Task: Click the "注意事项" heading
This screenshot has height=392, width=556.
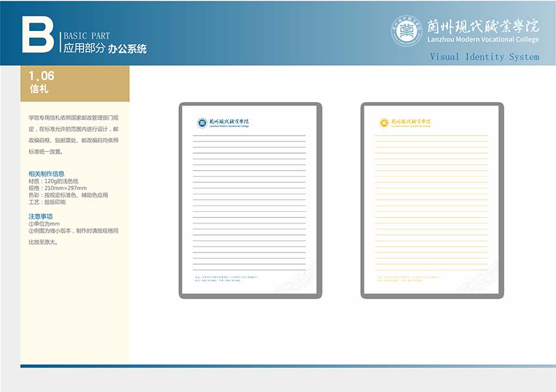Action: (40, 216)
